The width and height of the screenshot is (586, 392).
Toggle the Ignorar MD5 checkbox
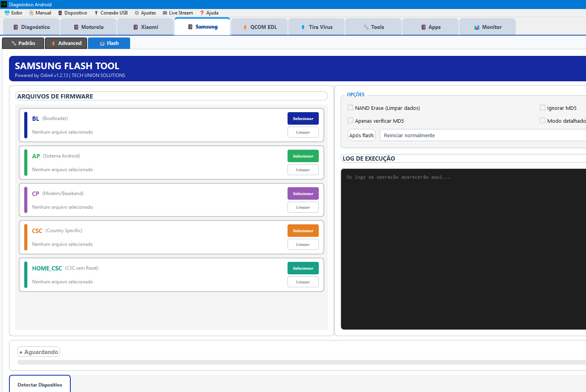coord(543,108)
